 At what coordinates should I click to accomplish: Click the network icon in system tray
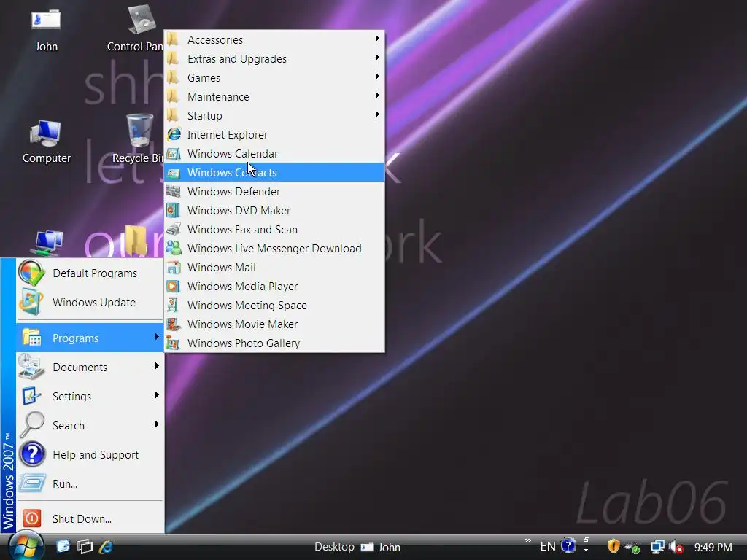[657, 547]
